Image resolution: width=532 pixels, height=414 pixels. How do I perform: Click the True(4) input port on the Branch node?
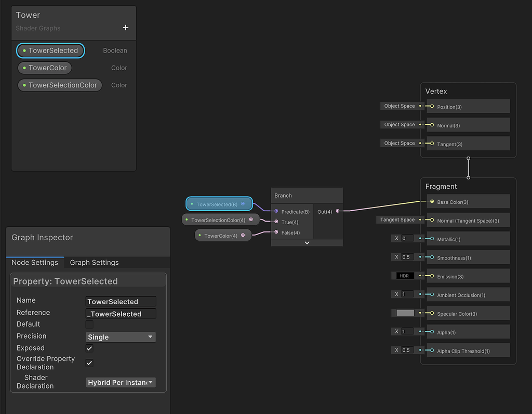click(x=275, y=222)
